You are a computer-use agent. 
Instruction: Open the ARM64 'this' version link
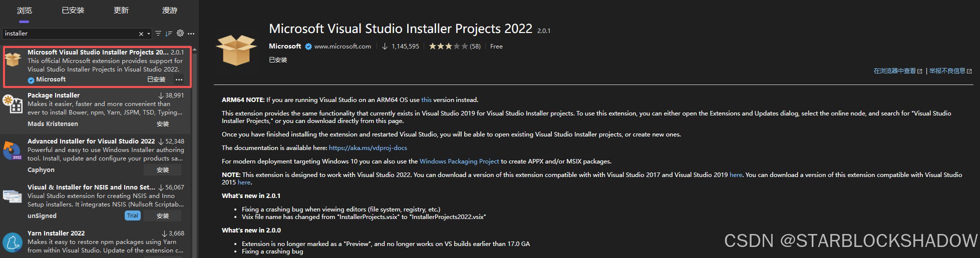426,100
